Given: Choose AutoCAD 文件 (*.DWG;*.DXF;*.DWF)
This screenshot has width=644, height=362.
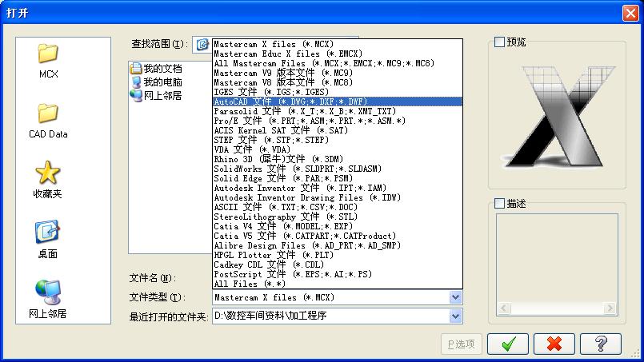Looking at the screenshot, I should click(338, 101).
